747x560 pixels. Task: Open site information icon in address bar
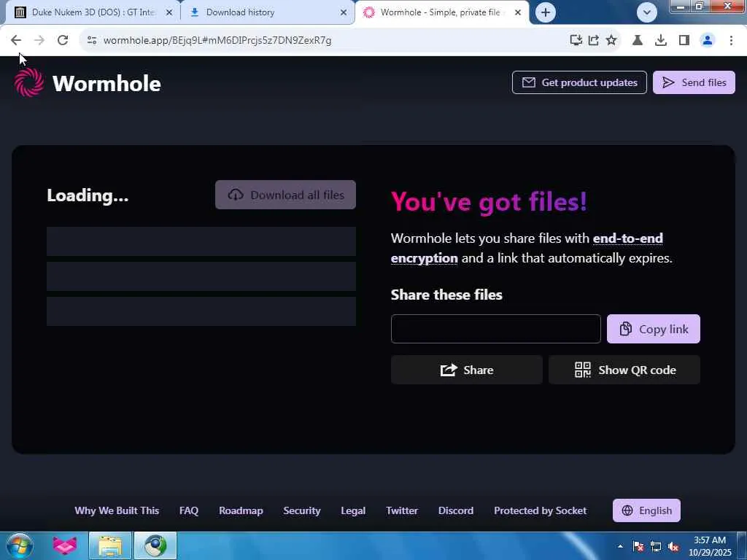click(92, 41)
